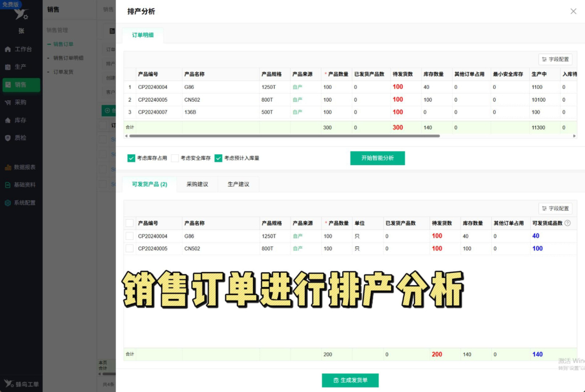
Task: Open the 采购 cart icon in sidebar
Action: click(x=8, y=102)
